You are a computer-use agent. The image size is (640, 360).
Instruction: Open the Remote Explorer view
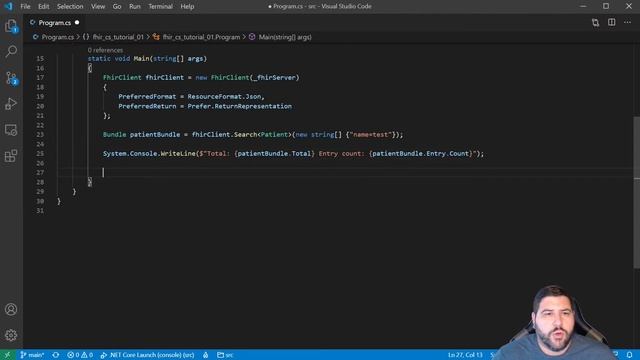pos(11,130)
